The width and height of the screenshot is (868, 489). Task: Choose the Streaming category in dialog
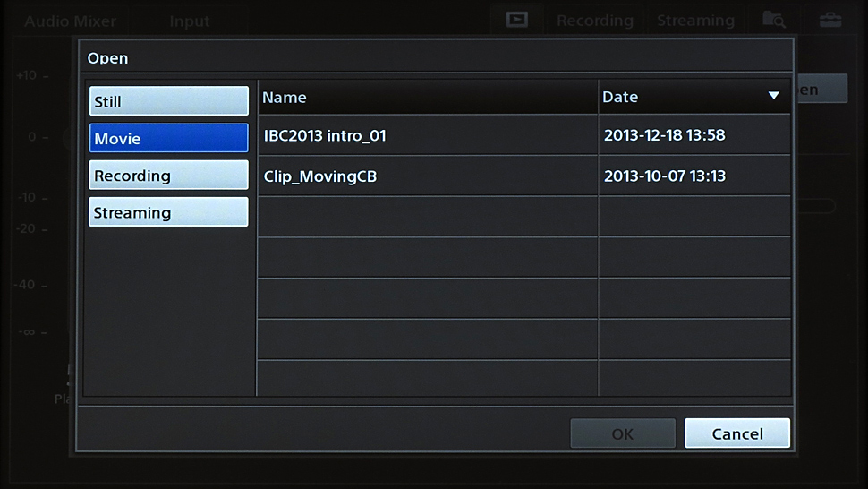(x=168, y=212)
